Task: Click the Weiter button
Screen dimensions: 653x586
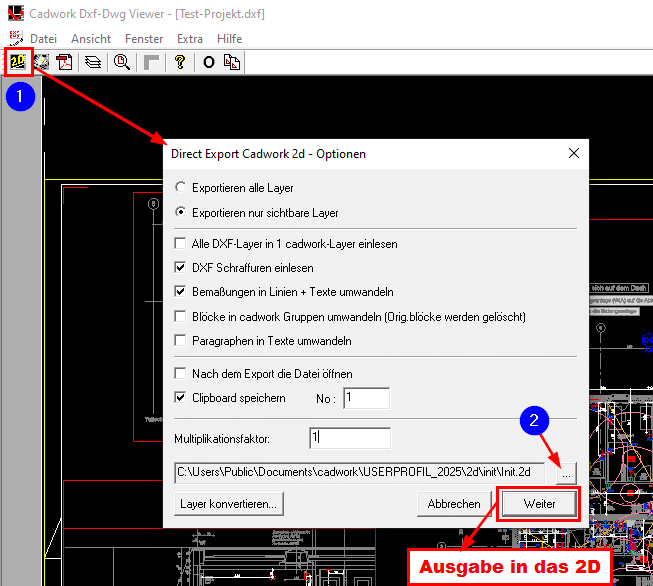Action: click(x=539, y=504)
